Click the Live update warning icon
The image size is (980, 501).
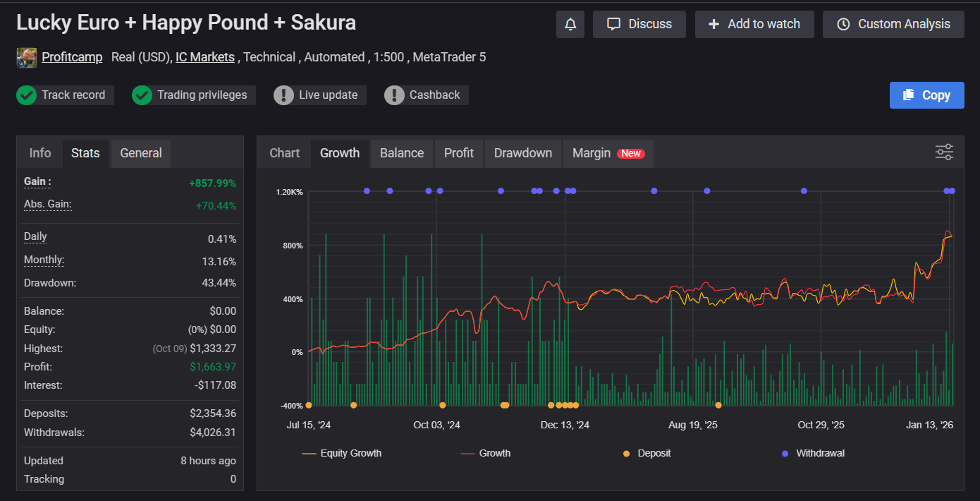tap(283, 95)
